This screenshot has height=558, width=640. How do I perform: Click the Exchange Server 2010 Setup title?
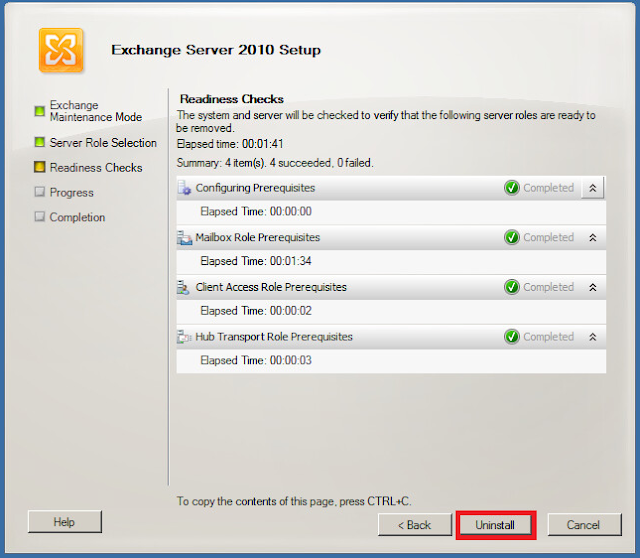point(216,50)
